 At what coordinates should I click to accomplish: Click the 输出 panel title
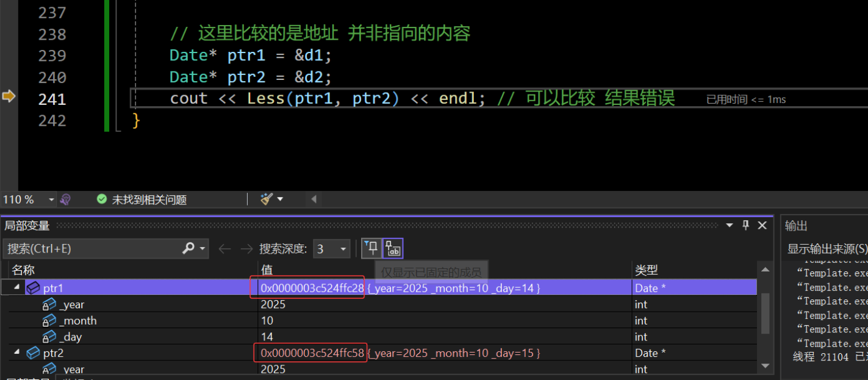point(796,226)
